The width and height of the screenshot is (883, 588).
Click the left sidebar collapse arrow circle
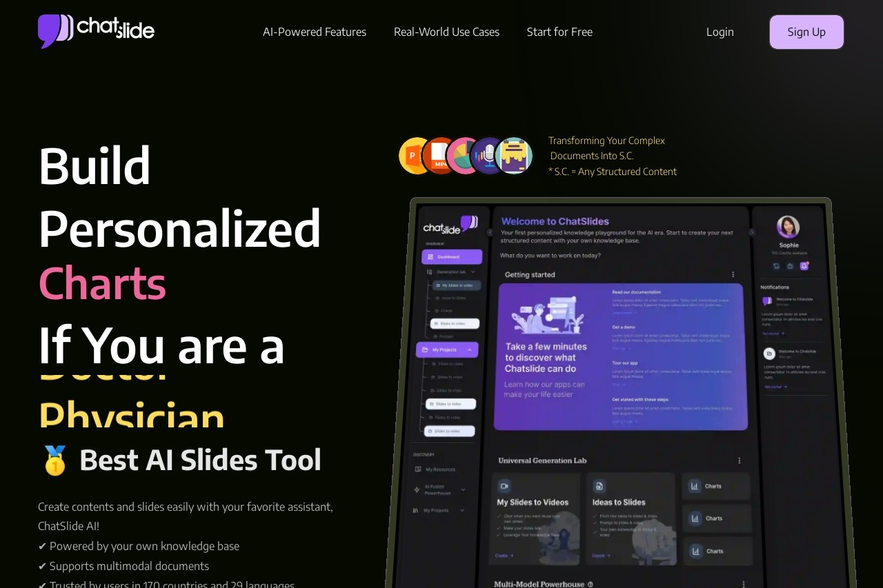490,232
